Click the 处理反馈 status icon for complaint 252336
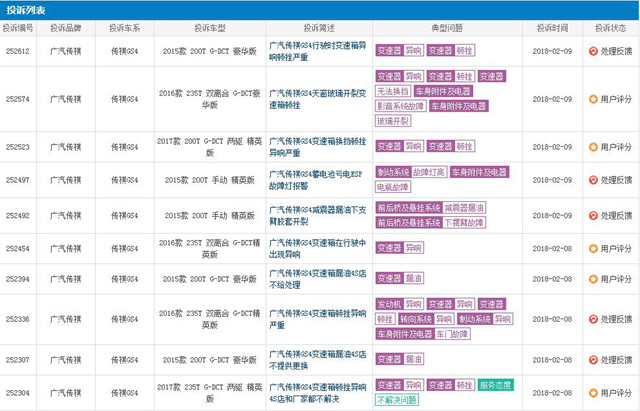This screenshot has width=640, height=411. point(593,319)
